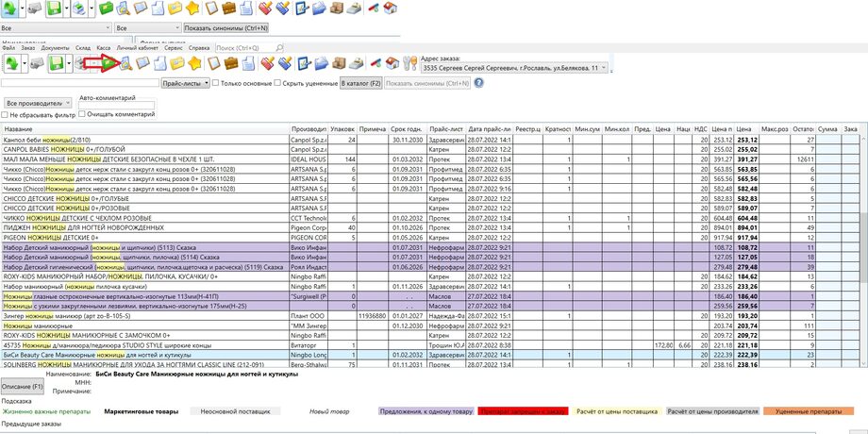The height and width of the screenshot is (434, 868).
Task: Open the Личный кабинет menu
Action: tap(138, 48)
